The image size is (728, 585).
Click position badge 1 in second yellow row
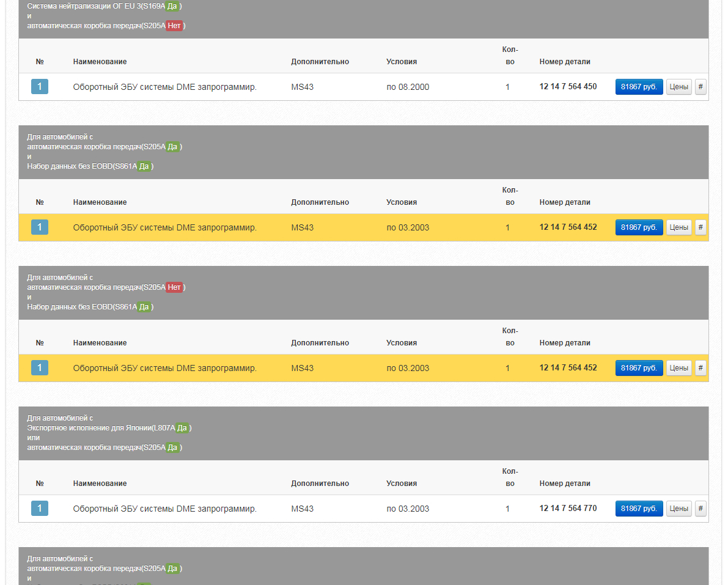(x=40, y=368)
